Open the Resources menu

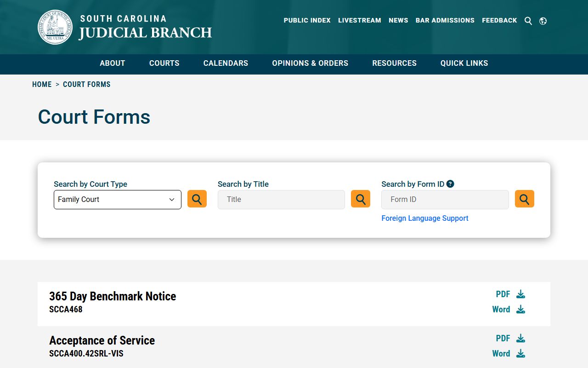point(394,63)
